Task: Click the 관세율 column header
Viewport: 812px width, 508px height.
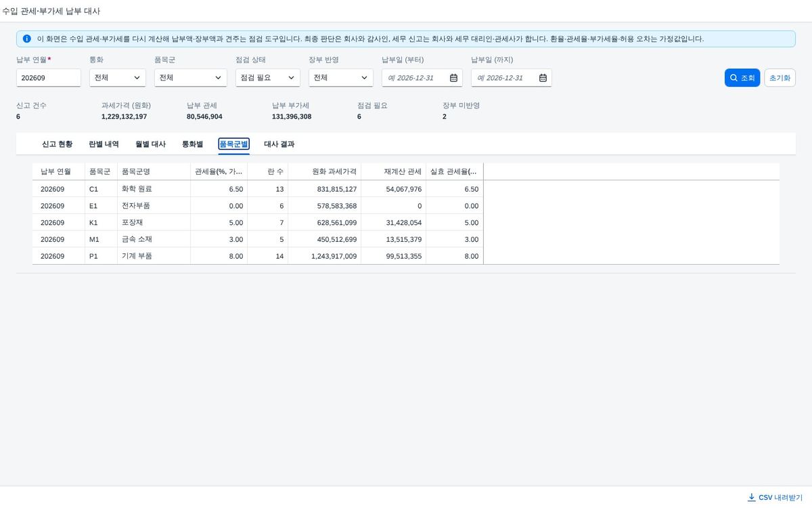Action: (x=219, y=171)
